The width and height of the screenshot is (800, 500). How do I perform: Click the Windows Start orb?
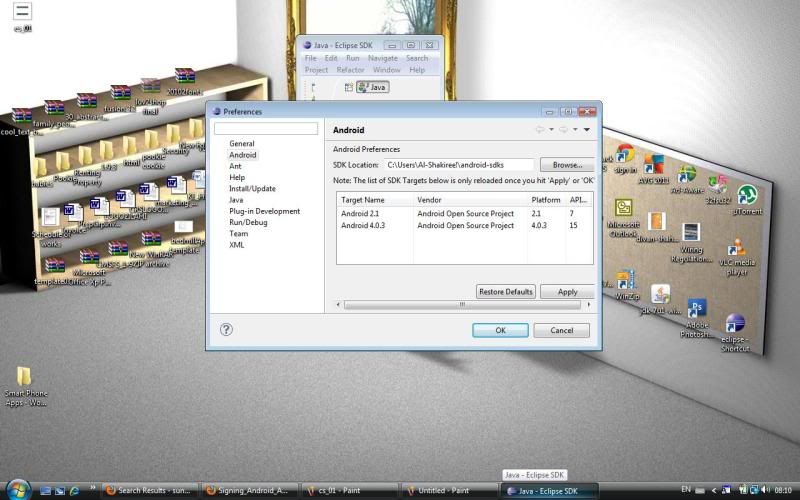[17, 490]
